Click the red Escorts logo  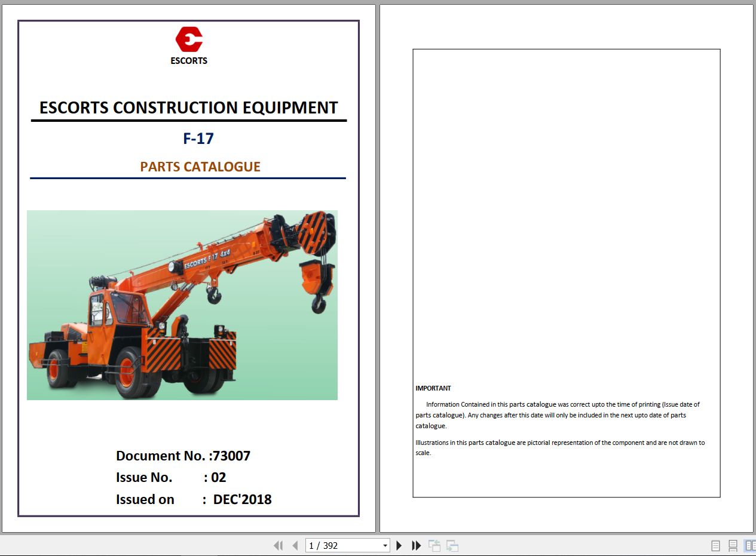[189, 40]
